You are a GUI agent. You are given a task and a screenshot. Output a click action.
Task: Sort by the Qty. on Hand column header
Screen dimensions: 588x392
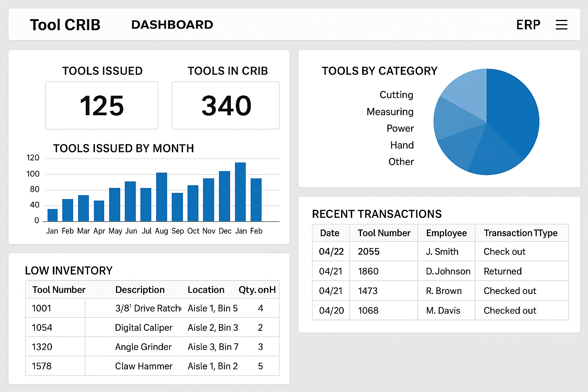257,290
